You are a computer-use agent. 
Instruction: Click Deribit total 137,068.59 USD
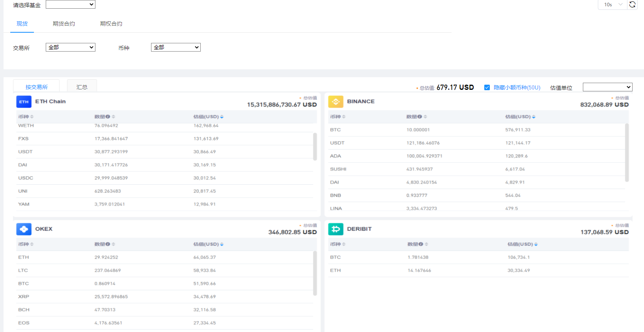coord(605,232)
